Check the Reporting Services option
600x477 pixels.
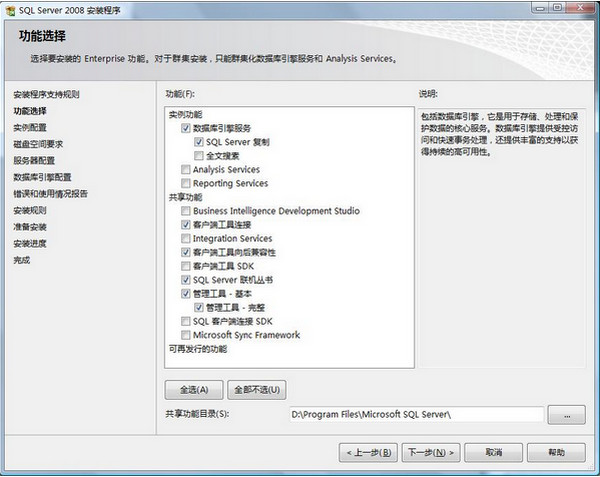[x=186, y=183]
